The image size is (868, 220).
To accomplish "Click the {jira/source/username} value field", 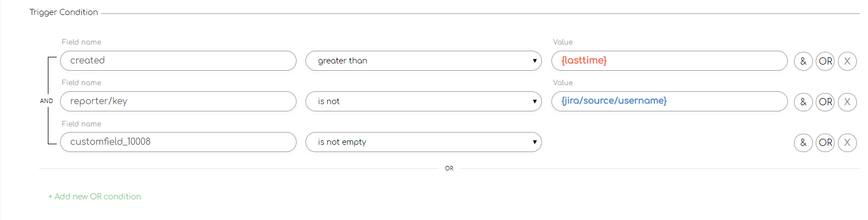I will 669,101.
